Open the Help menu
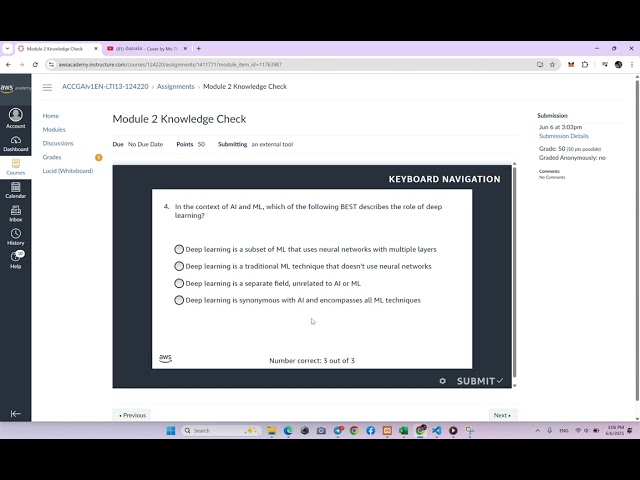Screen dimensions: 640x480 click(x=16, y=260)
